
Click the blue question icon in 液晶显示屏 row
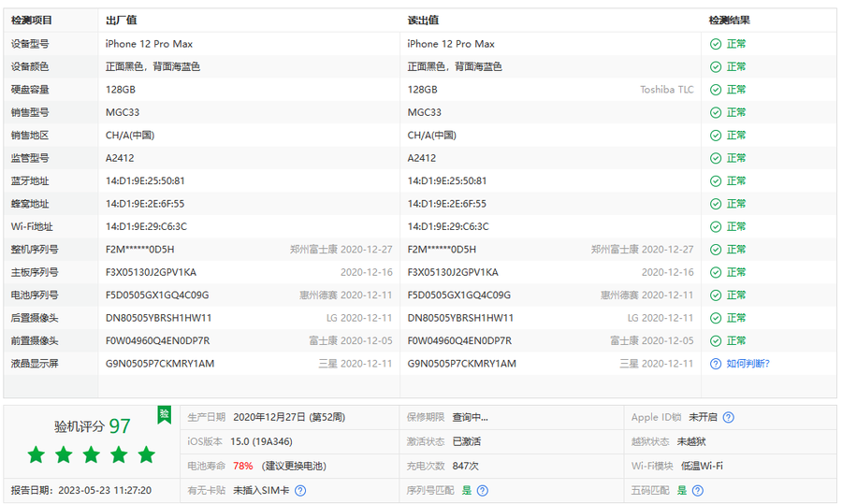pyautogui.click(x=716, y=364)
